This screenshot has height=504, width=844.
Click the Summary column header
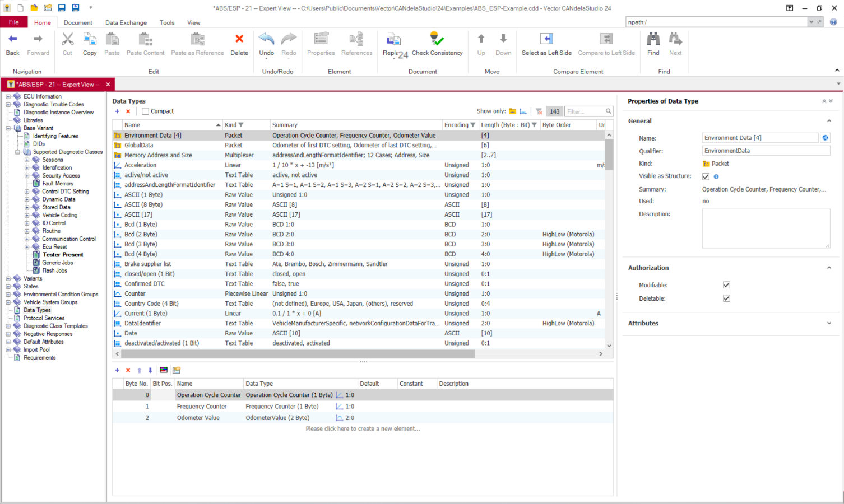[x=356, y=125]
